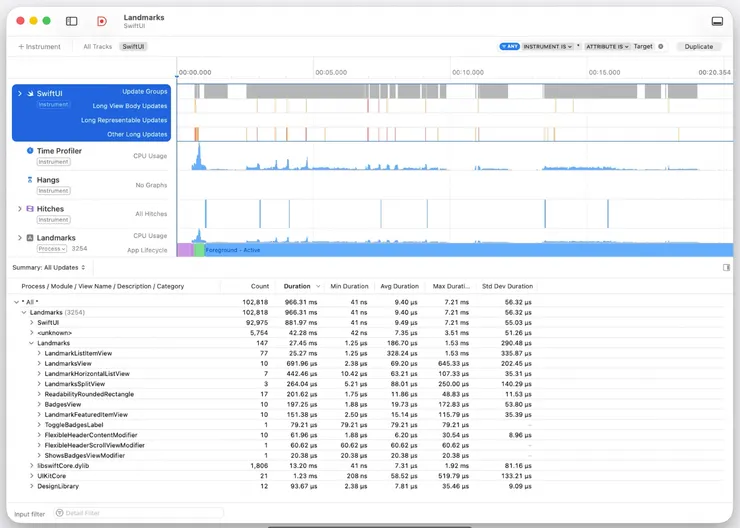
Task: Click the Detail Filter input field
Action: 140,514
